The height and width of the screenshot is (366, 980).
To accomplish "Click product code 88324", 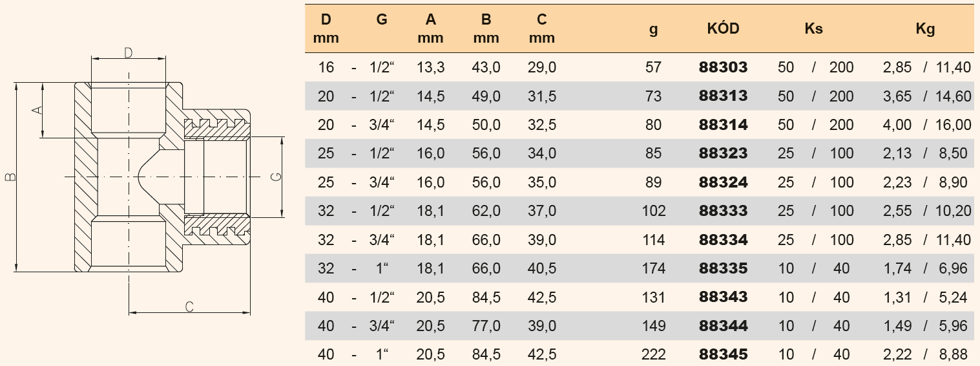I will click(723, 182).
